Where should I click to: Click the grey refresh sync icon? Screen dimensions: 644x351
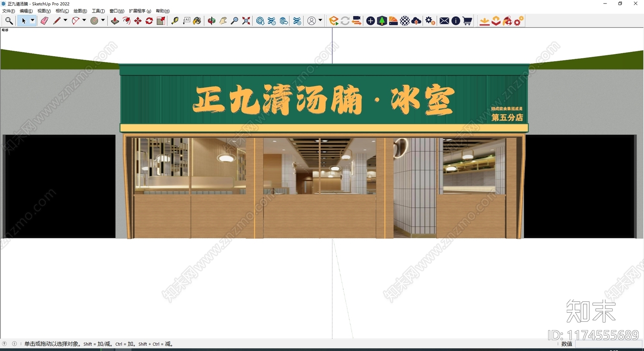coord(345,21)
